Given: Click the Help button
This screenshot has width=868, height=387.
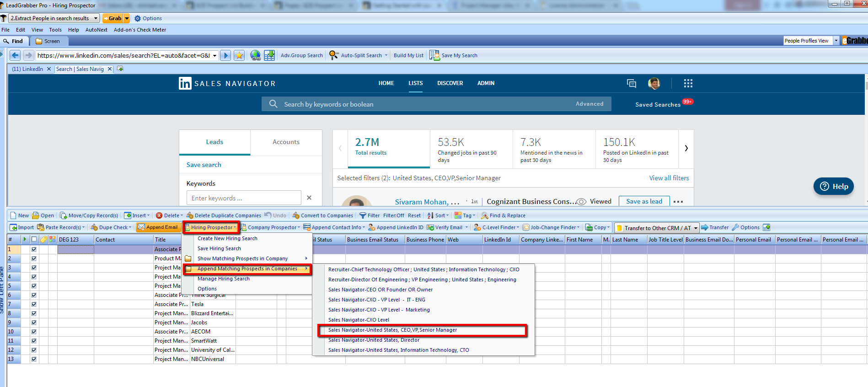Looking at the screenshot, I should point(834,186).
